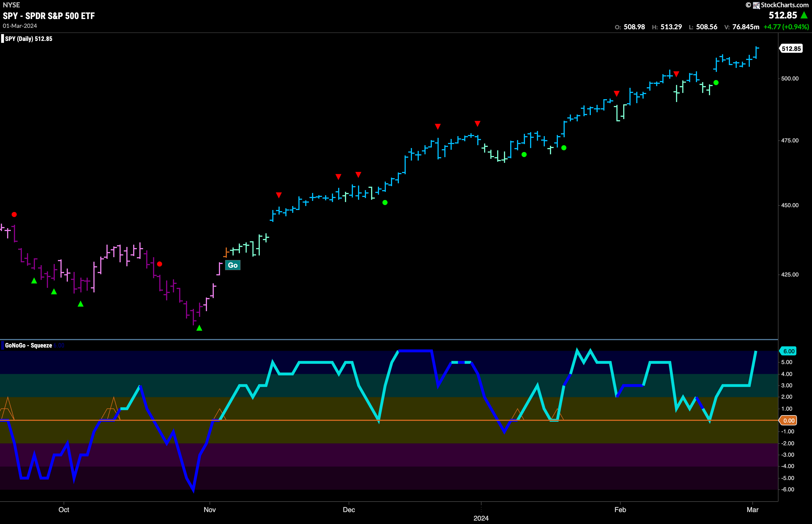The width and height of the screenshot is (812, 524).
Task: Click the "Dec" month label on time axis
Action: click(x=349, y=510)
